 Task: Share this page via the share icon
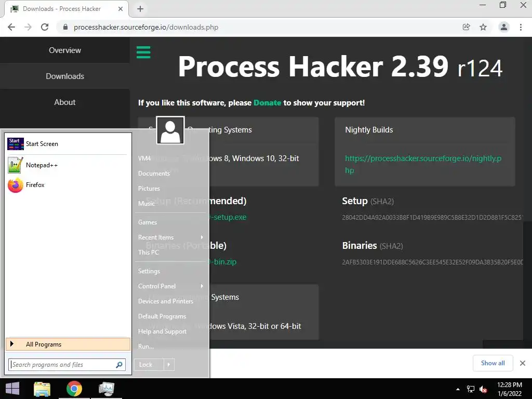(467, 27)
